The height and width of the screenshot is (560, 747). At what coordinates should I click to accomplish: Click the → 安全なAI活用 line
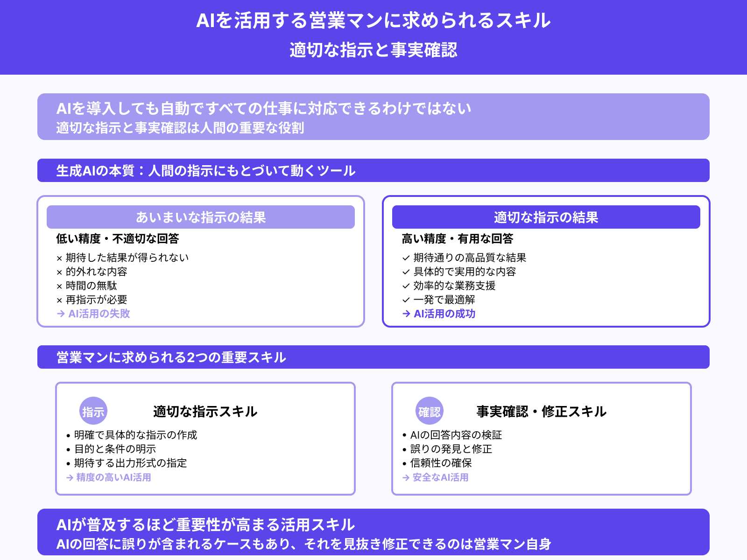pyautogui.click(x=435, y=477)
